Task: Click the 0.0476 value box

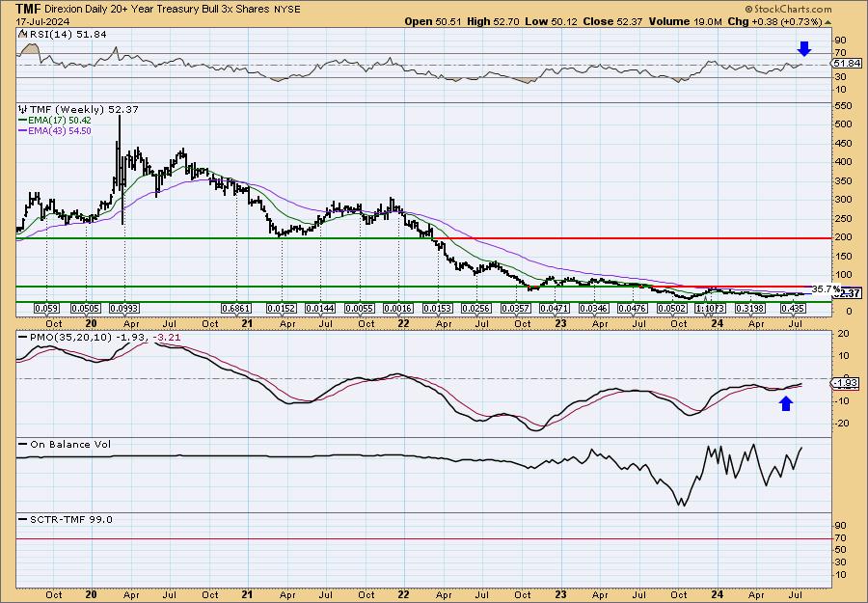Action: point(633,309)
